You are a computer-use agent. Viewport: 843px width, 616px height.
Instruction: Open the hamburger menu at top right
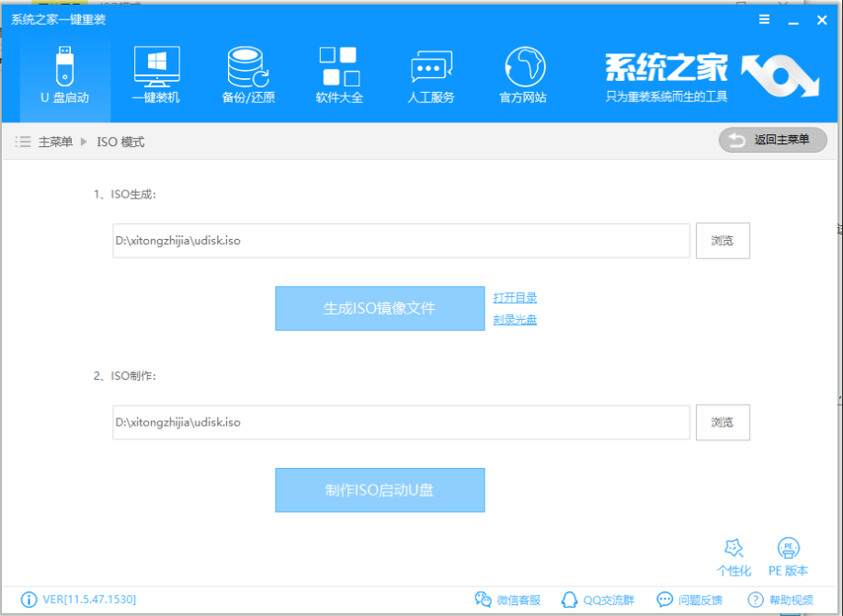[x=763, y=18]
